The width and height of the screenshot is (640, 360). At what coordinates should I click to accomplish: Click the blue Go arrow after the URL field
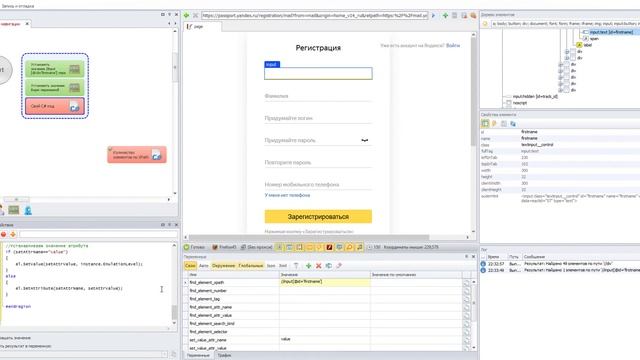[433, 16]
